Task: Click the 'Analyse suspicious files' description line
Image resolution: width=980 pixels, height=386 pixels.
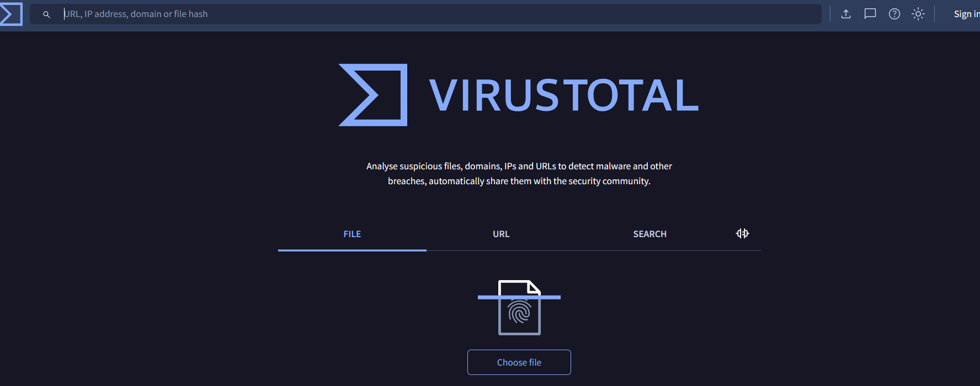Action: pyautogui.click(x=519, y=166)
